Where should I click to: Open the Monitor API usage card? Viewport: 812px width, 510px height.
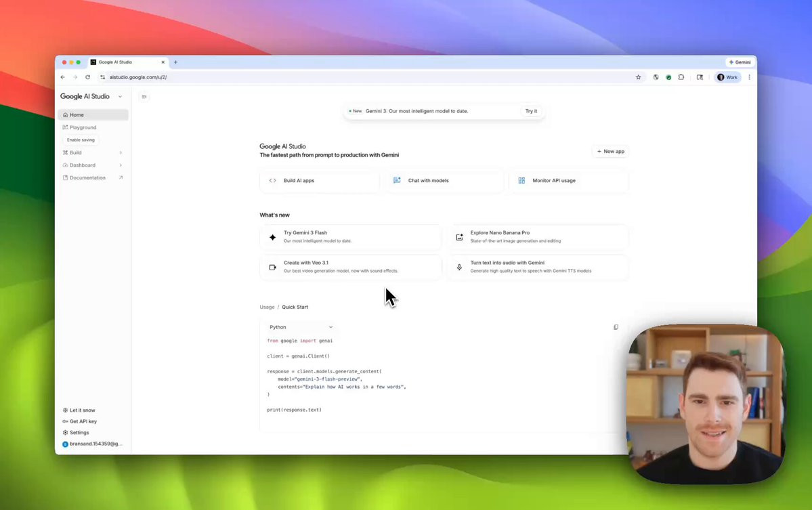coord(569,181)
